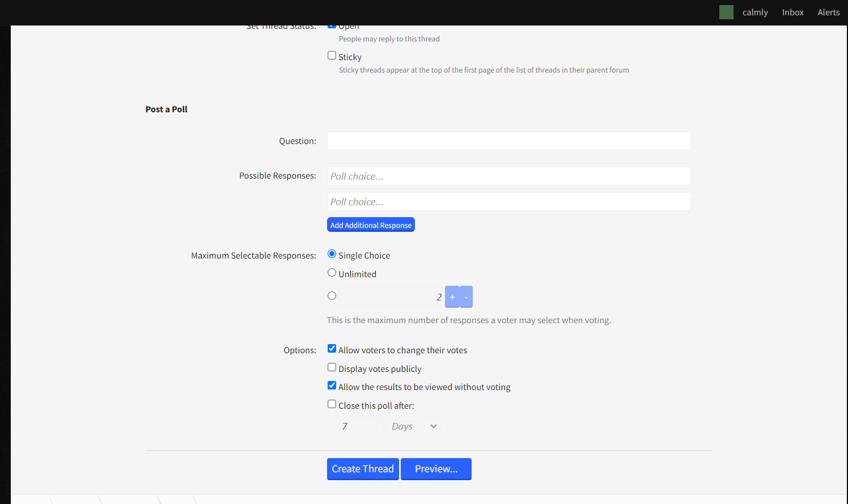
Task: Select the custom number responses radio button
Action: 332,296
